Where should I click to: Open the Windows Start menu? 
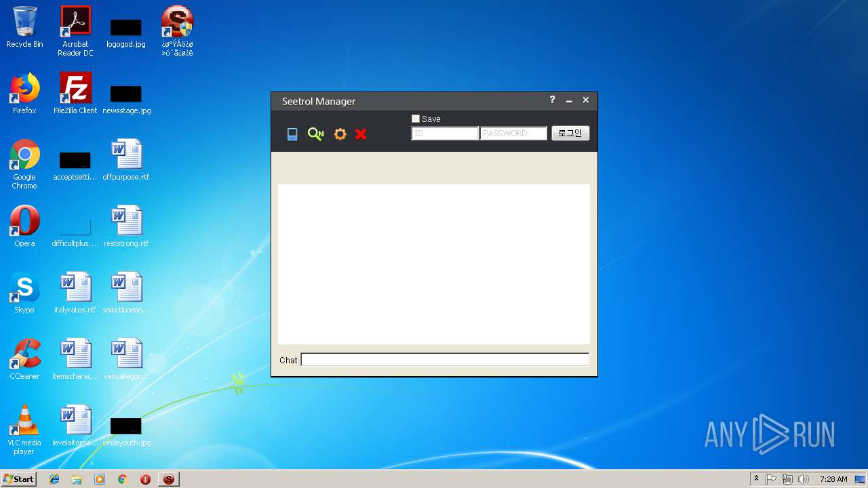click(19, 479)
